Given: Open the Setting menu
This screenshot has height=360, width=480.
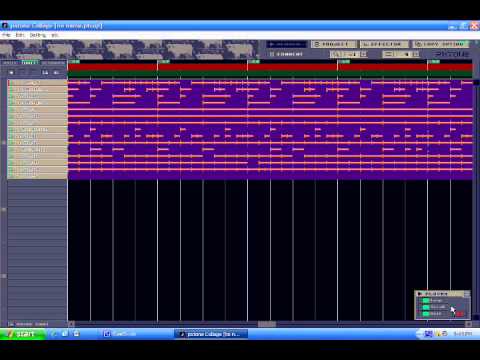Looking at the screenshot, I should click(38, 35).
